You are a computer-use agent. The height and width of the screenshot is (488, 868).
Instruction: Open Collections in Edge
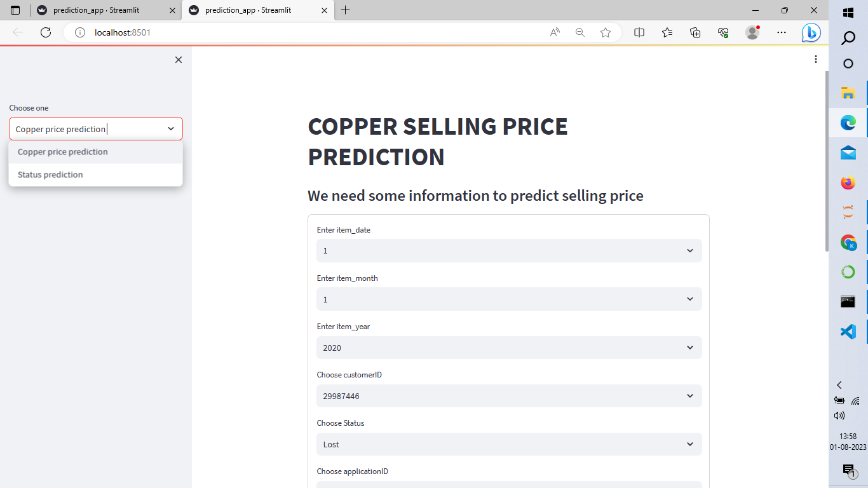click(667, 32)
